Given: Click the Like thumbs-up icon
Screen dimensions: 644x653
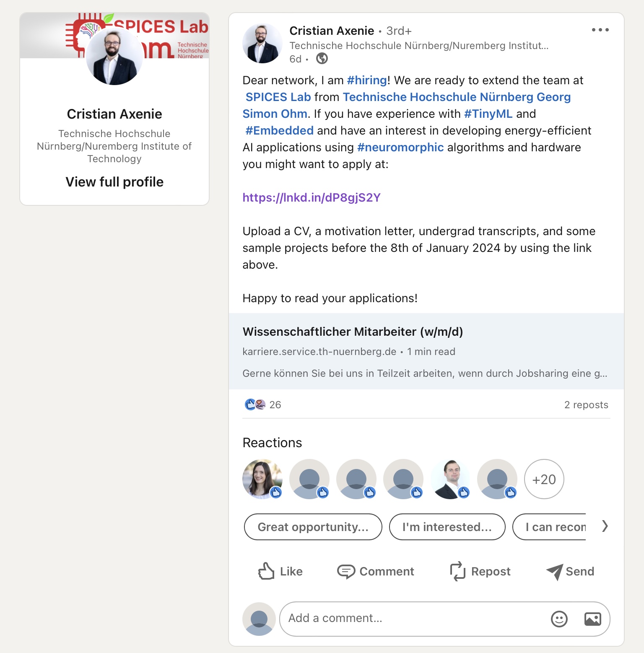Looking at the screenshot, I should click(266, 571).
